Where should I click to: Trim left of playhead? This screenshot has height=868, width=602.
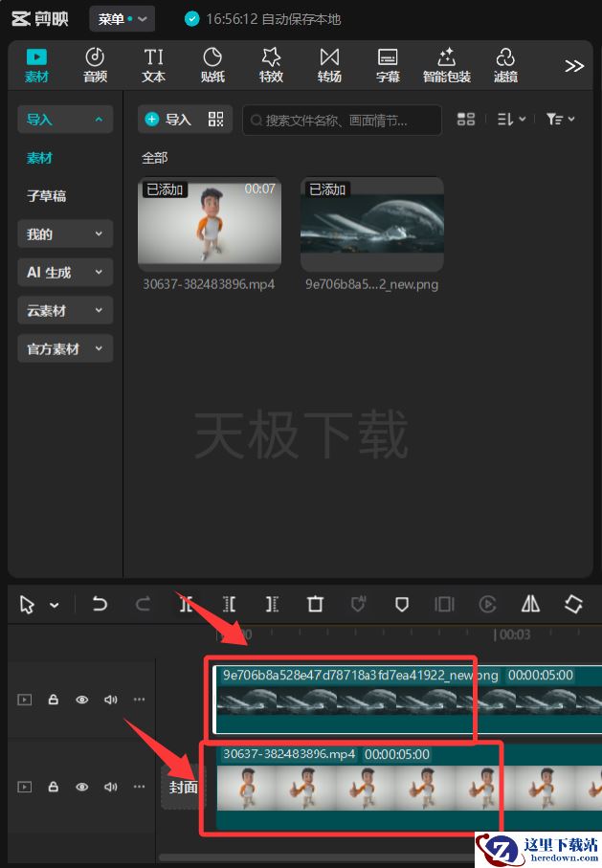click(x=230, y=604)
